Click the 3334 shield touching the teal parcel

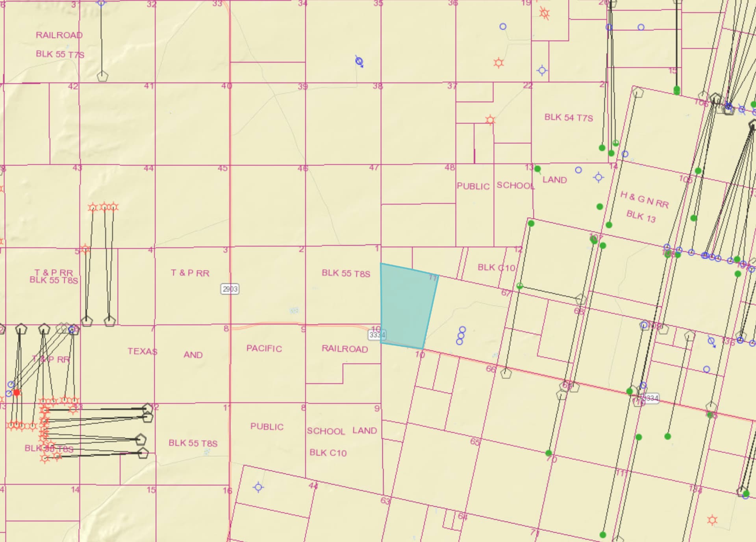[x=377, y=335]
